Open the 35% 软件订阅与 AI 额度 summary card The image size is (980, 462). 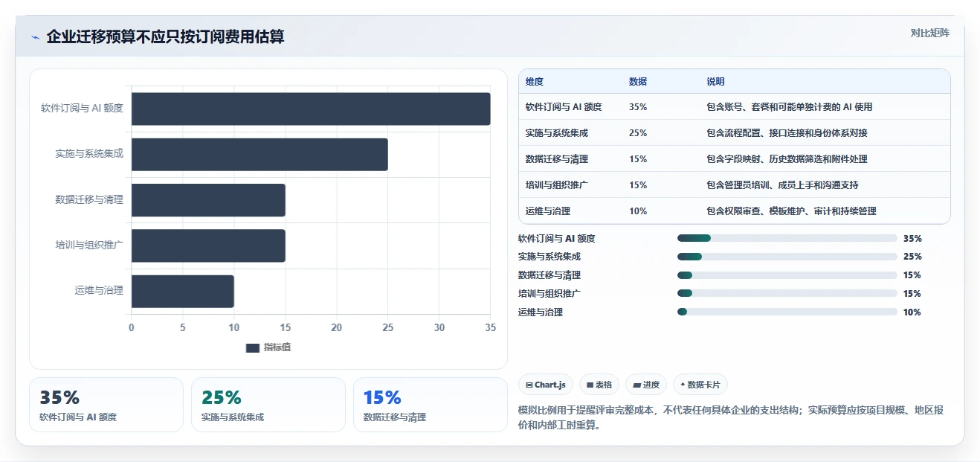(106, 405)
